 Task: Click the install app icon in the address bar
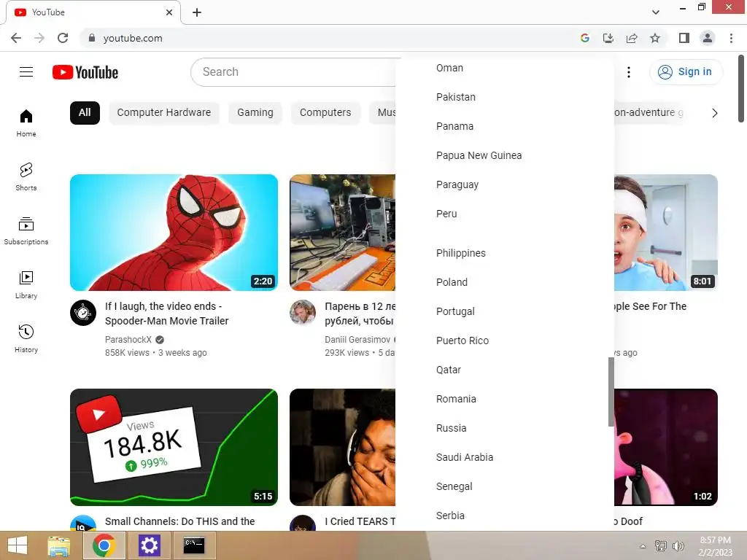608,38
